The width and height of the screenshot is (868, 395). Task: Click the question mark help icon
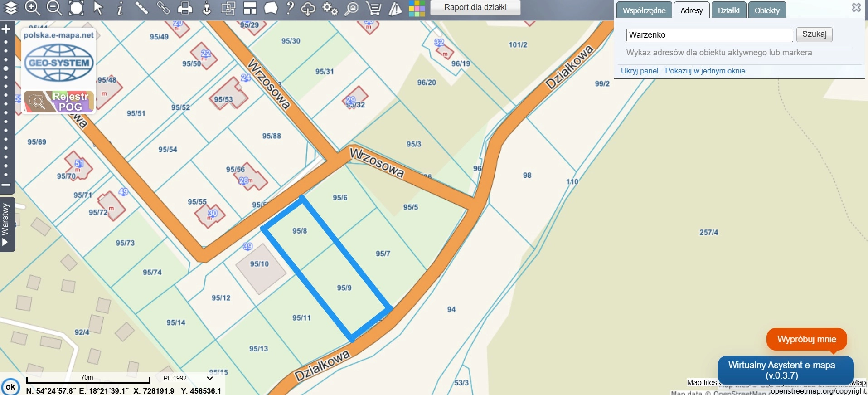pos(290,8)
